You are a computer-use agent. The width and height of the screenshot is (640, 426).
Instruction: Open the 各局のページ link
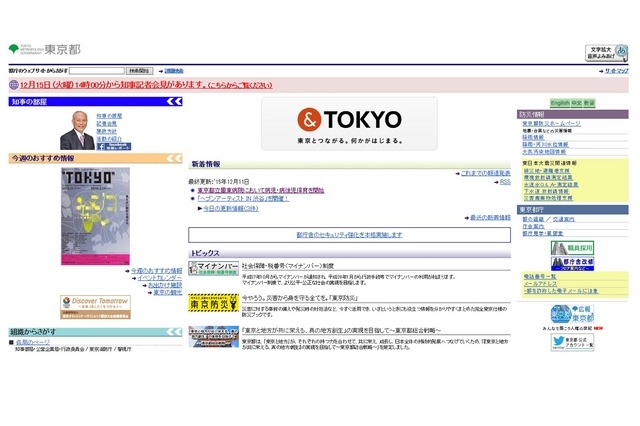pyautogui.click(x=33, y=342)
